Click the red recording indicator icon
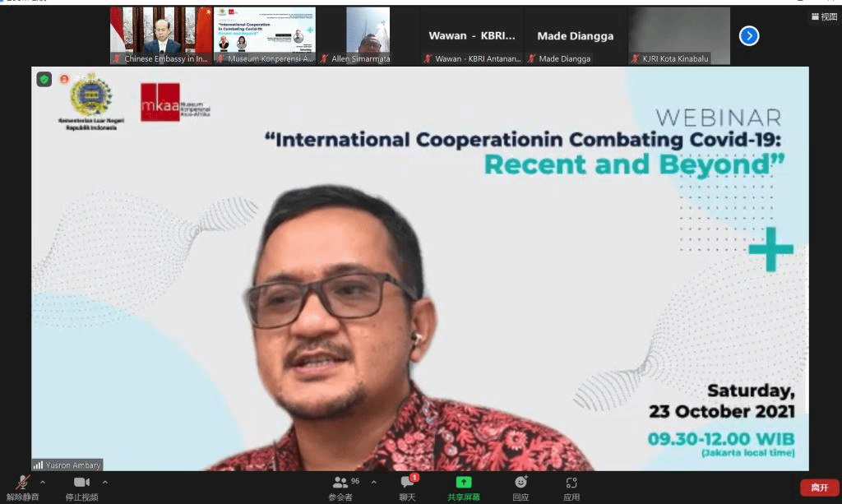The height and width of the screenshot is (504, 842). (x=64, y=80)
